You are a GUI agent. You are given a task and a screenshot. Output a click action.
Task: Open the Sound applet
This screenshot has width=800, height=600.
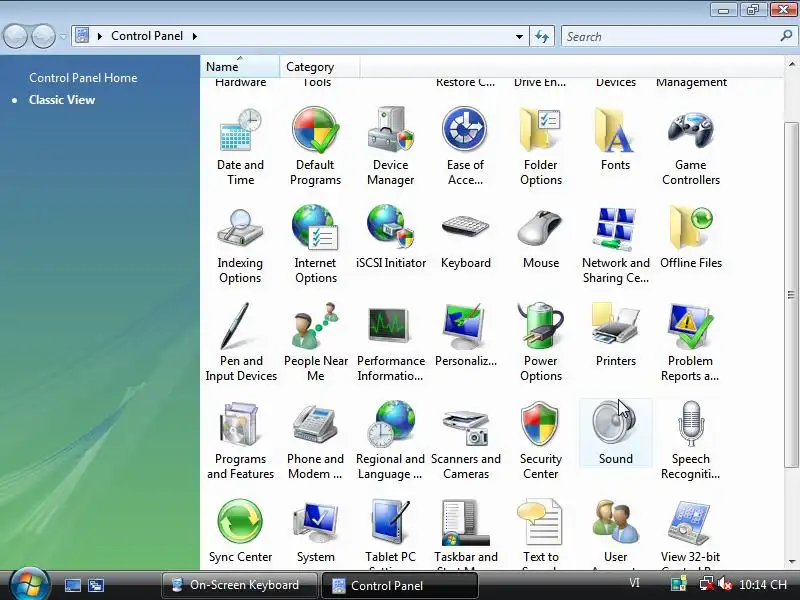tap(616, 433)
